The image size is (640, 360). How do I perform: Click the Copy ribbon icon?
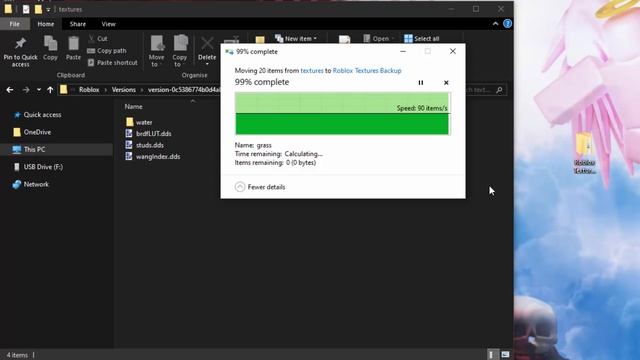[x=50, y=48]
